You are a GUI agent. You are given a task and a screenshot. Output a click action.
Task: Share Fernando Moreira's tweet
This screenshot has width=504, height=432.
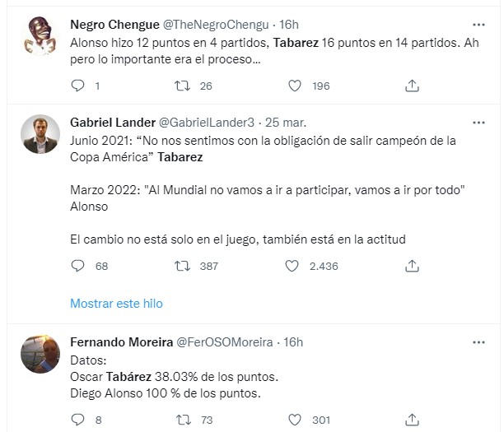pyautogui.click(x=413, y=420)
